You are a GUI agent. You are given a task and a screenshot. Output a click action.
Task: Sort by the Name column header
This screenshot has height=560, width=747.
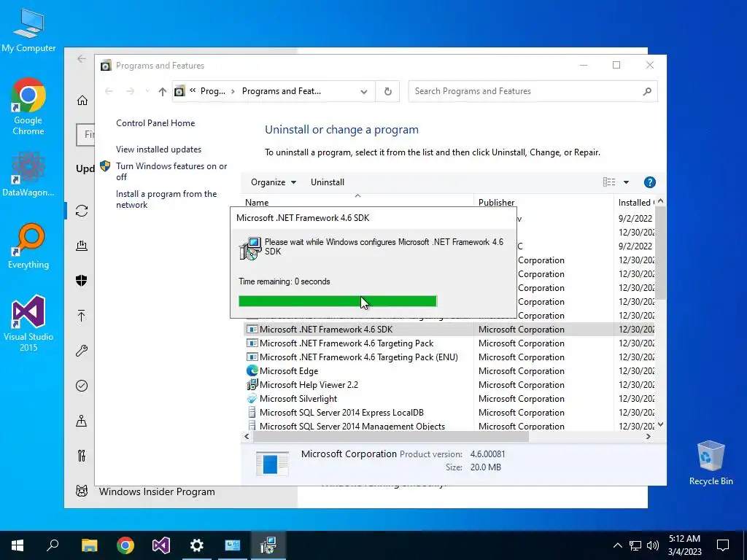tap(358, 202)
